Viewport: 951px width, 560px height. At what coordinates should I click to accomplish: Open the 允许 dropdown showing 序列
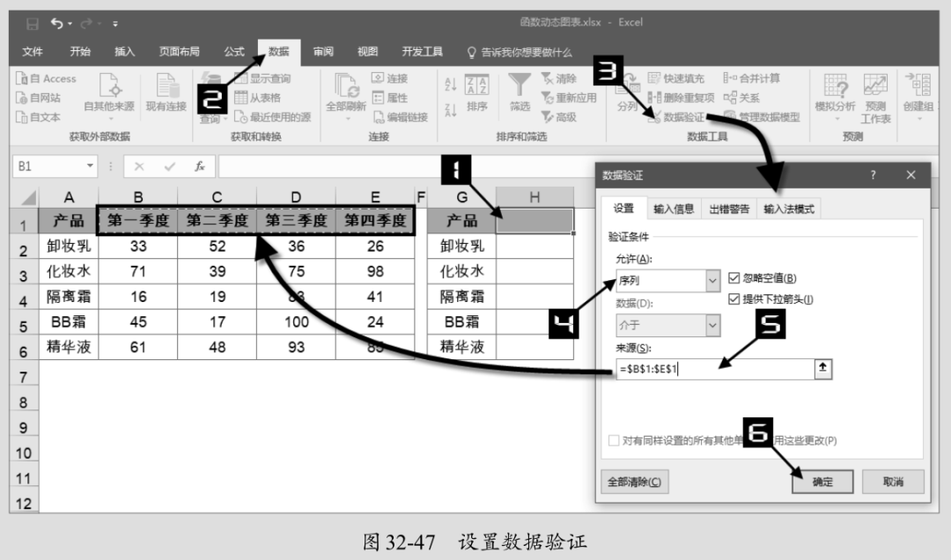tap(668, 280)
